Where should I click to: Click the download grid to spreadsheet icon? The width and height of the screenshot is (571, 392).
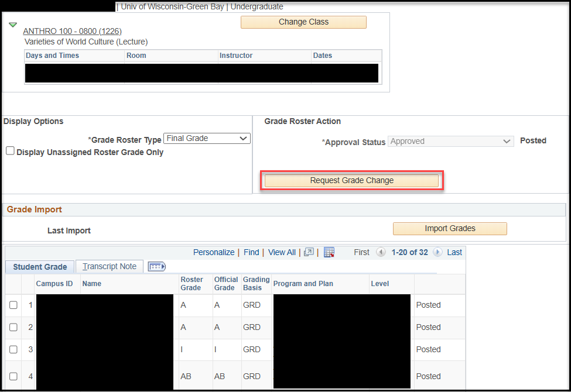pos(329,252)
